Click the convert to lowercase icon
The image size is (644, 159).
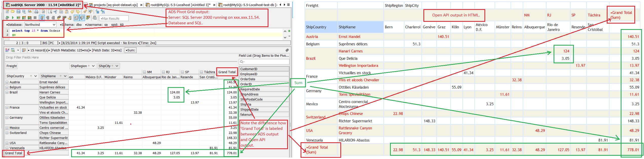[x=97, y=11]
